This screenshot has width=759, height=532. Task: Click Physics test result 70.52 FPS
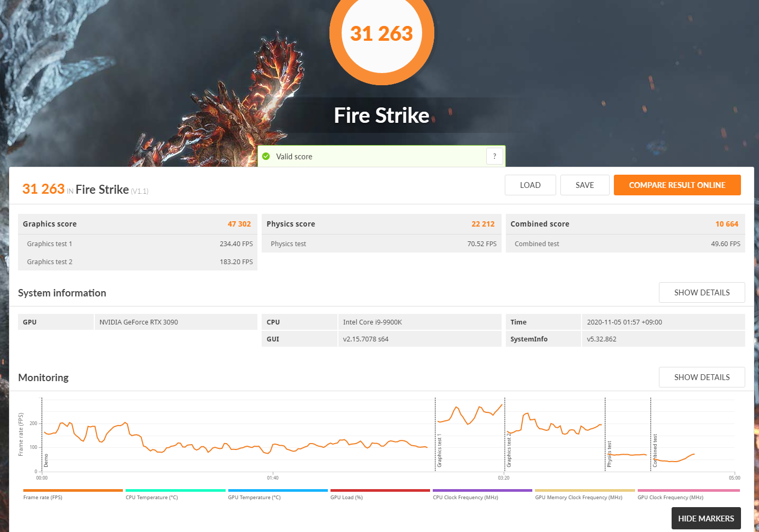[x=482, y=244]
